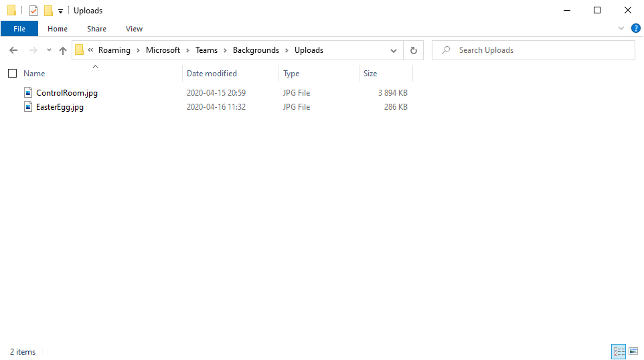
Task: Open the Customize Quick Access Toolbar dropdown
Action: (60, 11)
